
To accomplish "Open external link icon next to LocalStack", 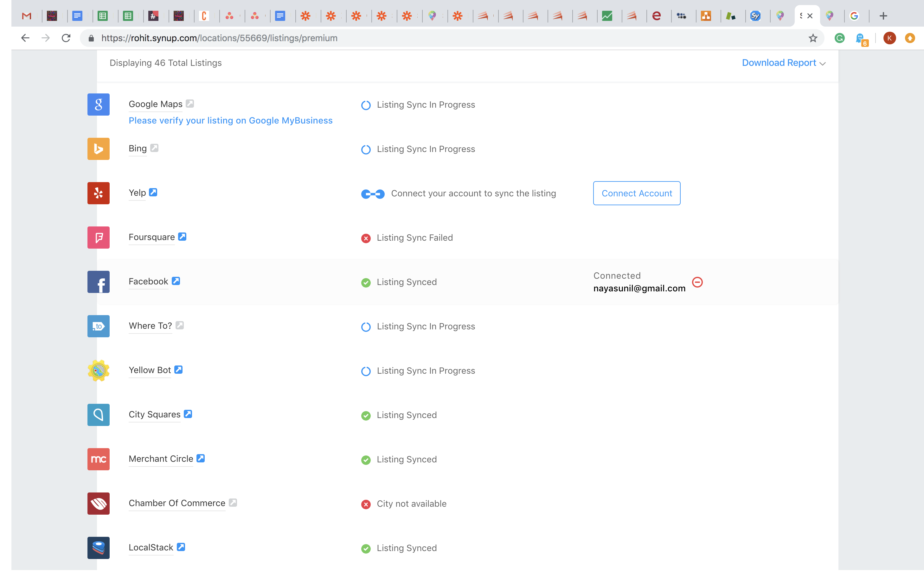I will 181,547.
